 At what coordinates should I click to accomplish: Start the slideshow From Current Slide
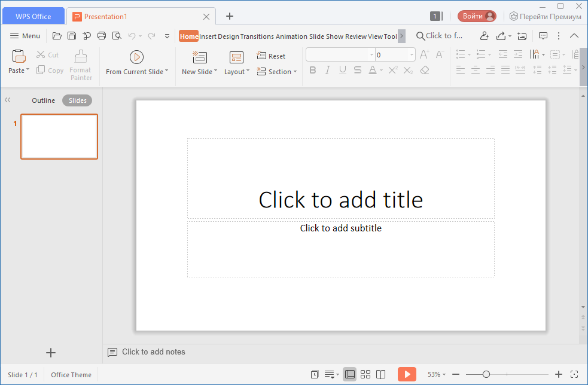(137, 63)
